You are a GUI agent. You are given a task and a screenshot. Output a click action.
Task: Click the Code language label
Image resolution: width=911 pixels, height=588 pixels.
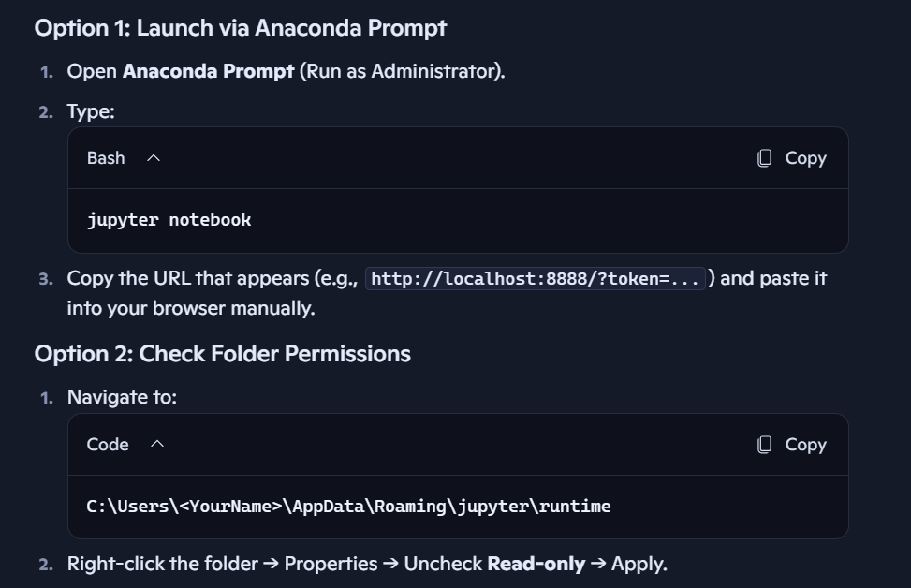click(x=108, y=445)
